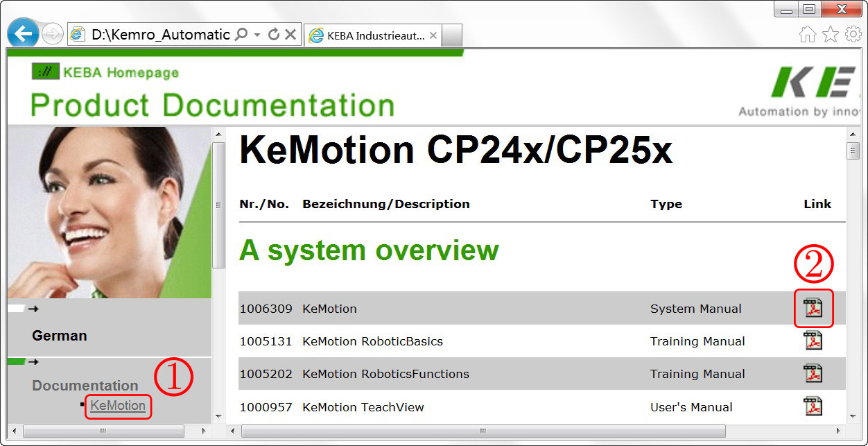868x446 pixels.
Task: Click sidebar horizontal scroll right arrow
Action: pyautogui.click(x=205, y=431)
